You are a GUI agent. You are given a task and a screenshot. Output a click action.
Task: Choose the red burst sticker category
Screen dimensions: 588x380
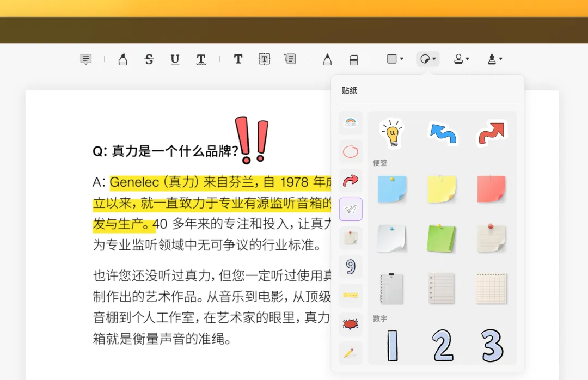click(351, 324)
